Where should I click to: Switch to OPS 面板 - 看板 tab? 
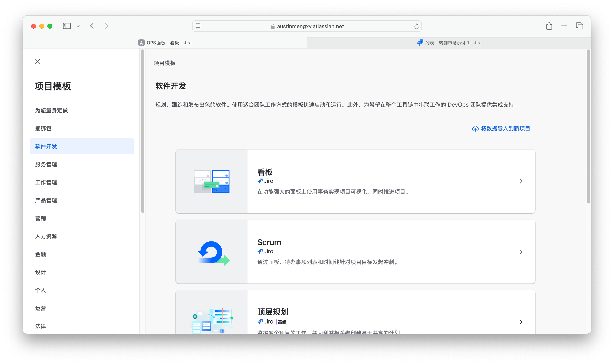pos(165,43)
